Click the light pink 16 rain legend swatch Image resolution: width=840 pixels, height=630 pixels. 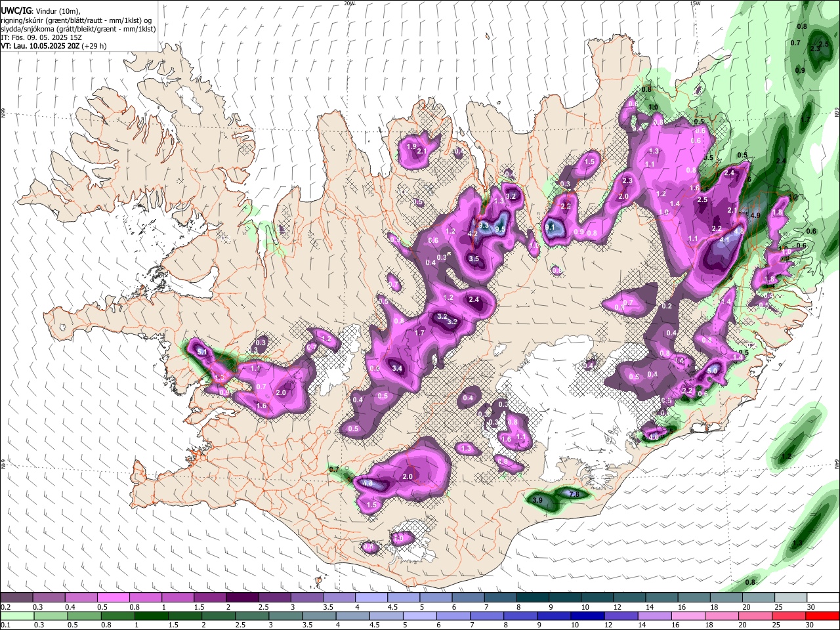pos(687,616)
